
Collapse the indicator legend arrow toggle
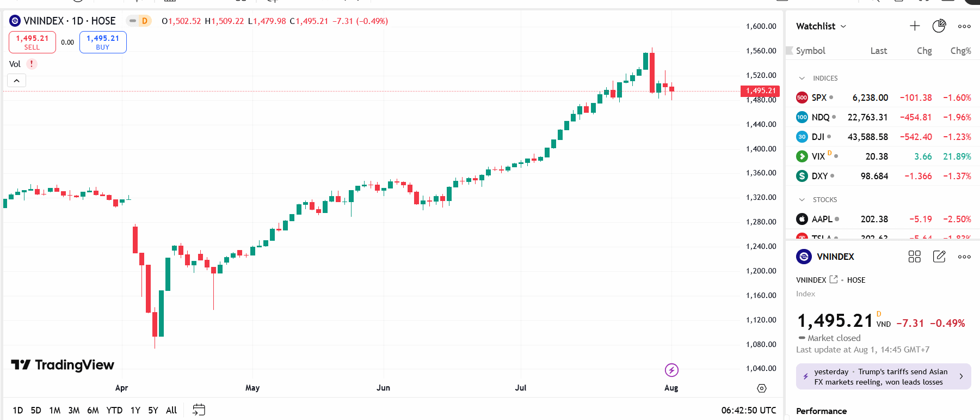tap(17, 81)
